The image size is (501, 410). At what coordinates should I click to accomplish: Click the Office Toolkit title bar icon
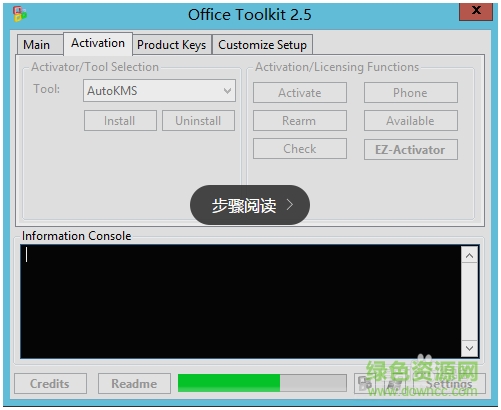pos(20,14)
